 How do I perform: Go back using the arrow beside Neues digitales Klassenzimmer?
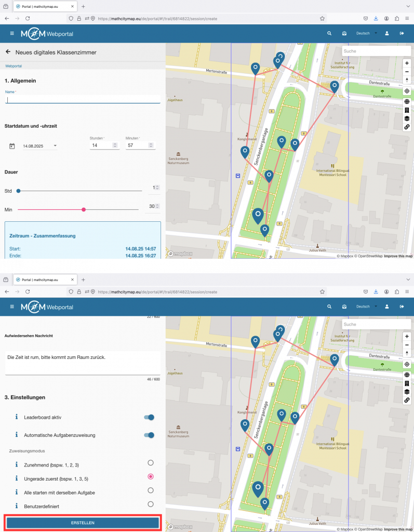coord(8,52)
